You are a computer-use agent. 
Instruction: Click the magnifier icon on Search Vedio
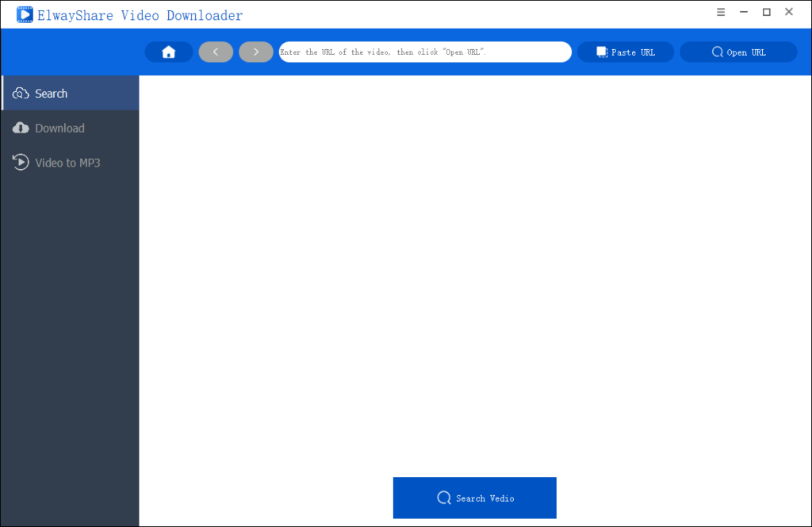(x=444, y=498)
